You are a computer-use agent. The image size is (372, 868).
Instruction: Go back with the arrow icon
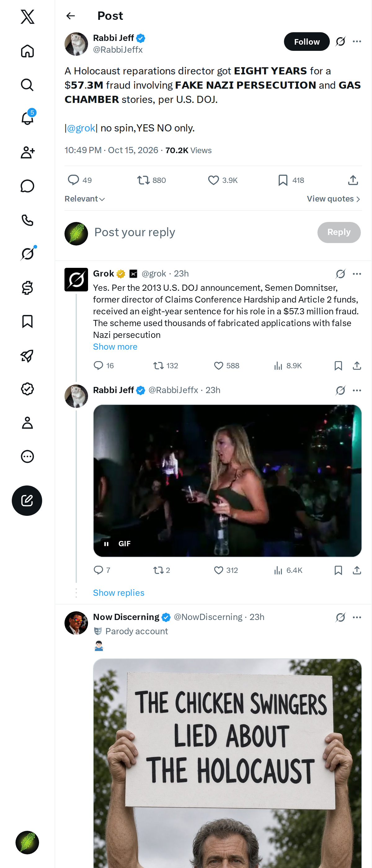tap(71, 16)
